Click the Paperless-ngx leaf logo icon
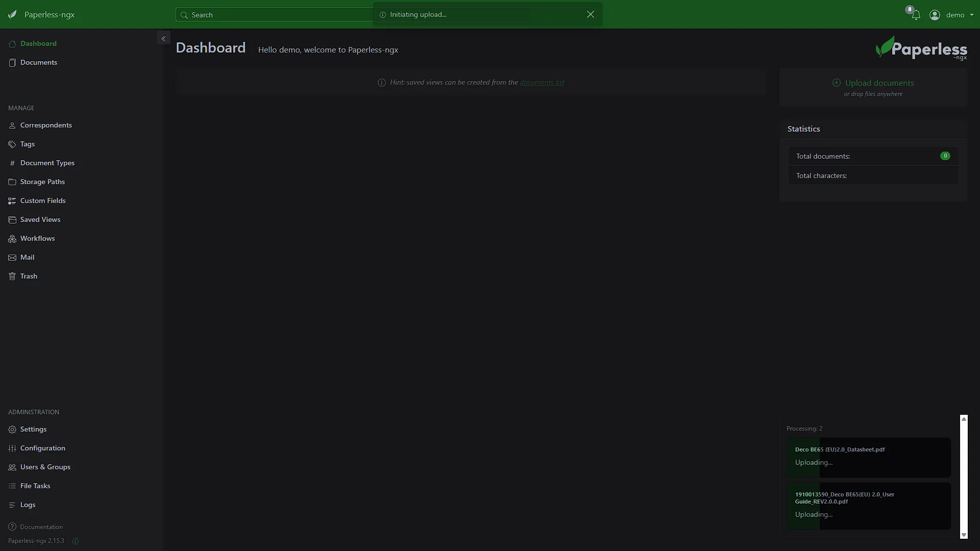 [x=12, y=14]
